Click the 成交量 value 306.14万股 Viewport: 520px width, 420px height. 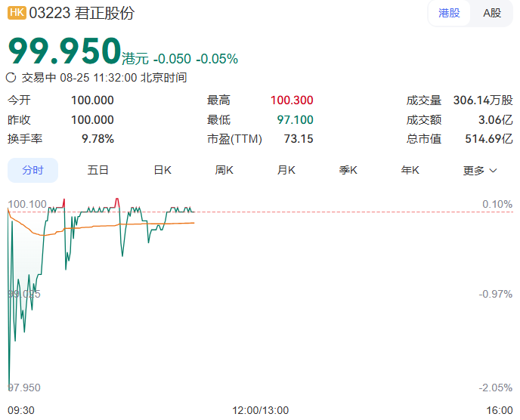click(483, 100)
